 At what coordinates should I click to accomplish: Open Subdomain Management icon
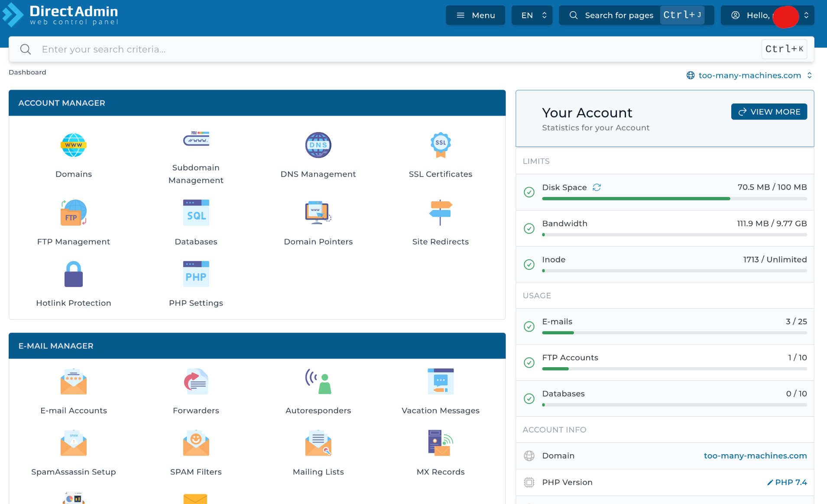coord(196,139)
